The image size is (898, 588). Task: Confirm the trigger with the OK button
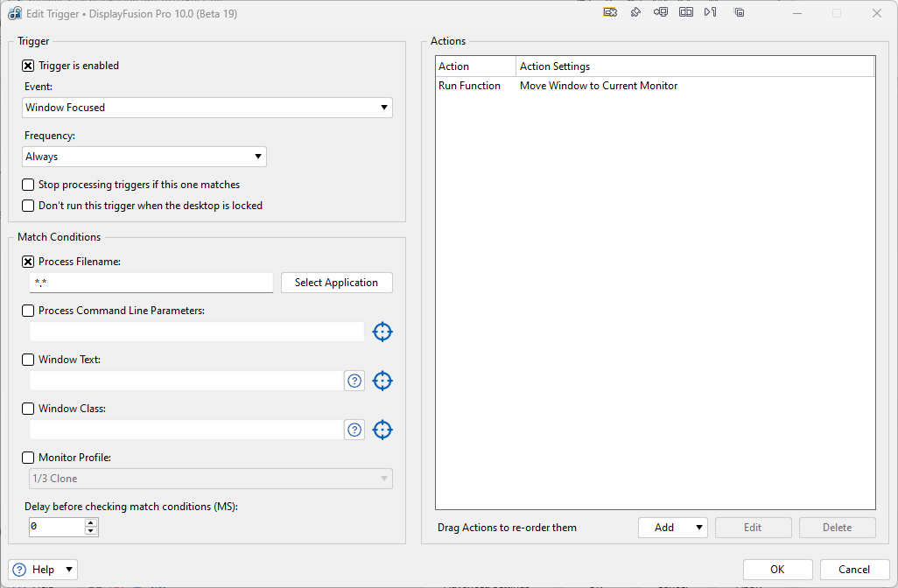[x=777, y=570]
